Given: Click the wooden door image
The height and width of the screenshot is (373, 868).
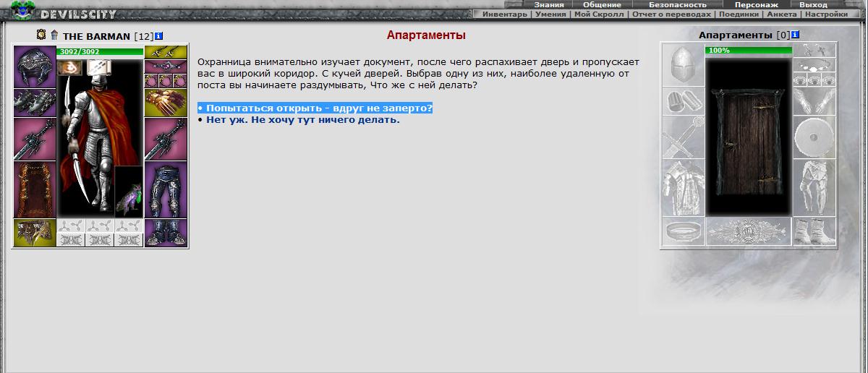Looking at the screenshot, I should pyautogui.click(x=749, y=136).
